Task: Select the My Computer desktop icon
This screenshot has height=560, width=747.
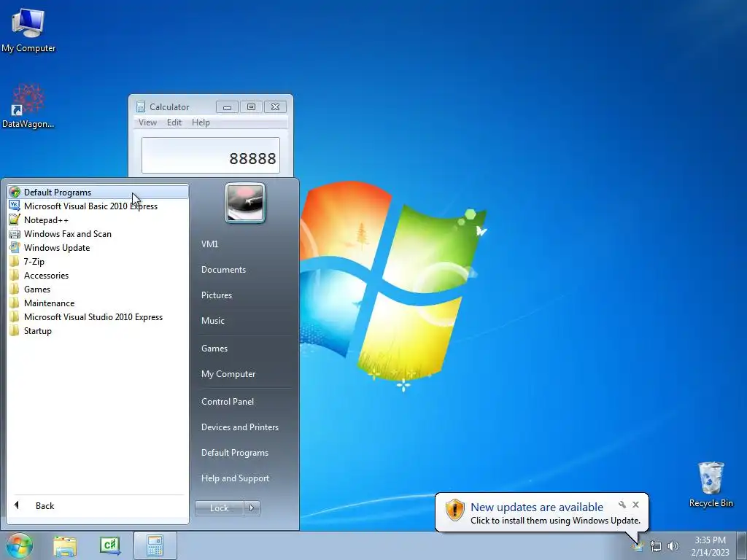Action: (x=28, y=31)
